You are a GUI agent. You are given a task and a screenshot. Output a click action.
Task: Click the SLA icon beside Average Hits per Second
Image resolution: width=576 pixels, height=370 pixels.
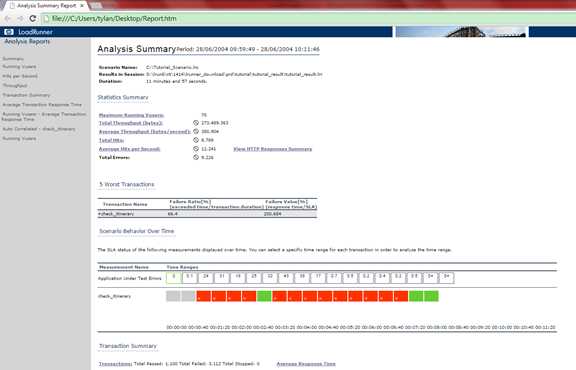pos(196,149)
